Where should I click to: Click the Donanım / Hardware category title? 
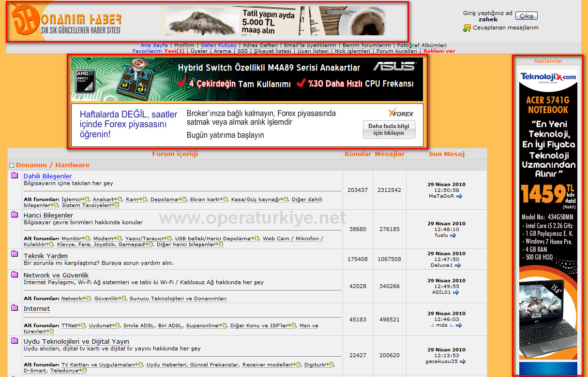pos(53,165)
